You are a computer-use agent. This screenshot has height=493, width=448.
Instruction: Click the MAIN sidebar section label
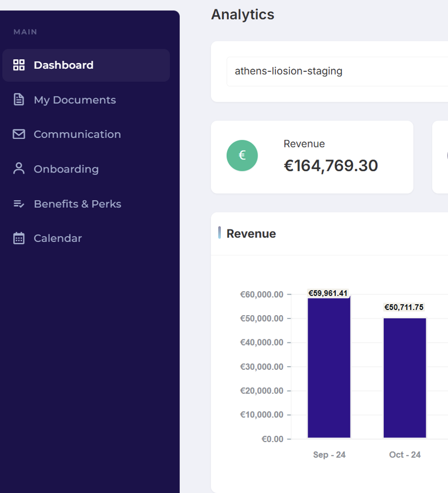(x=25, y=32)
